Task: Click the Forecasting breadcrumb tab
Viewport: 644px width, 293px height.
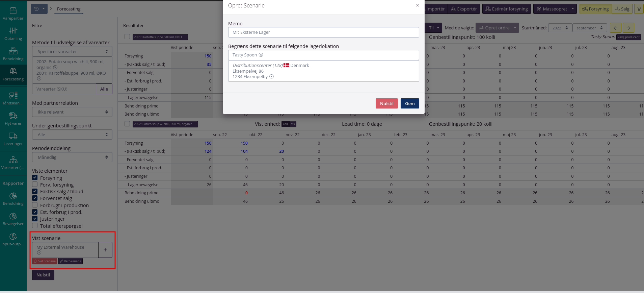Action: click(x=69, y=9)
